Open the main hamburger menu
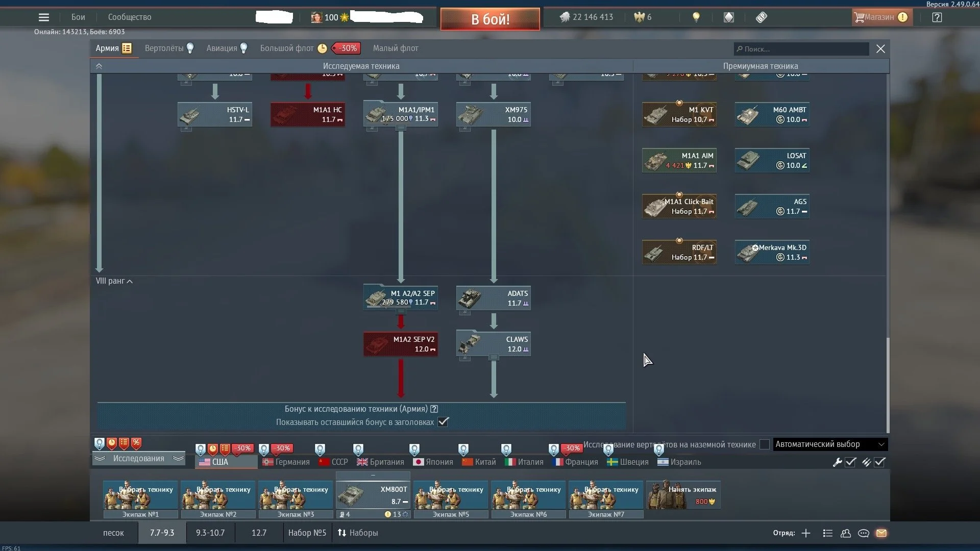The width and height of the screenshot is (980, 551). (x=44, y=17)
